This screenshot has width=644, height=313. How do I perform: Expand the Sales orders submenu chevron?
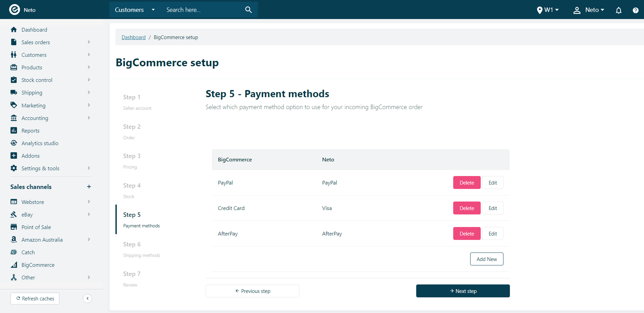point(89,42)
